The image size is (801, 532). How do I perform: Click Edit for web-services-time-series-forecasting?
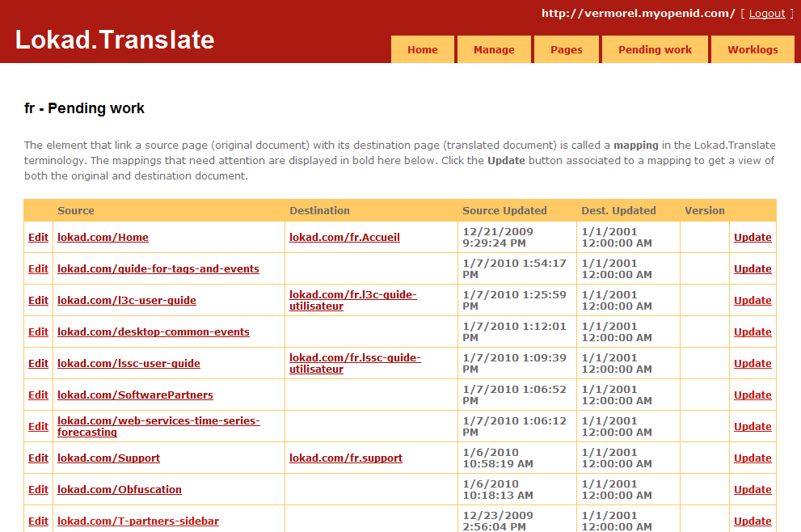(38, 427)
